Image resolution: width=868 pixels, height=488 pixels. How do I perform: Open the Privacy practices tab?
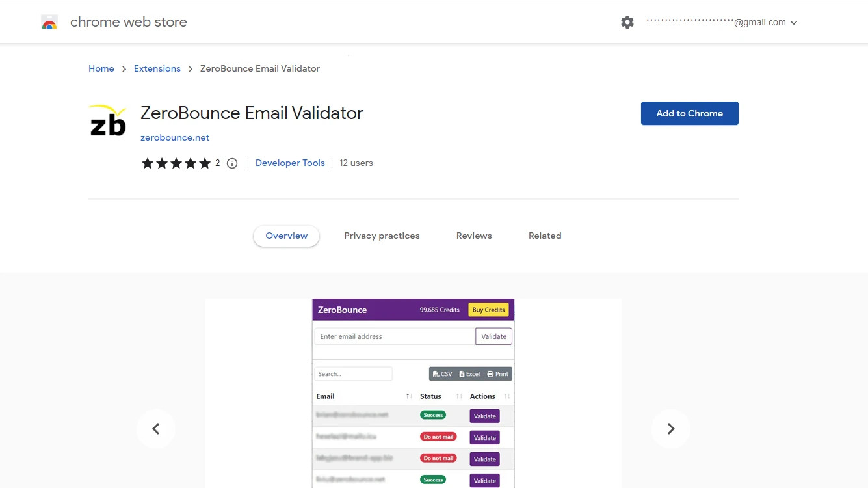382,236
